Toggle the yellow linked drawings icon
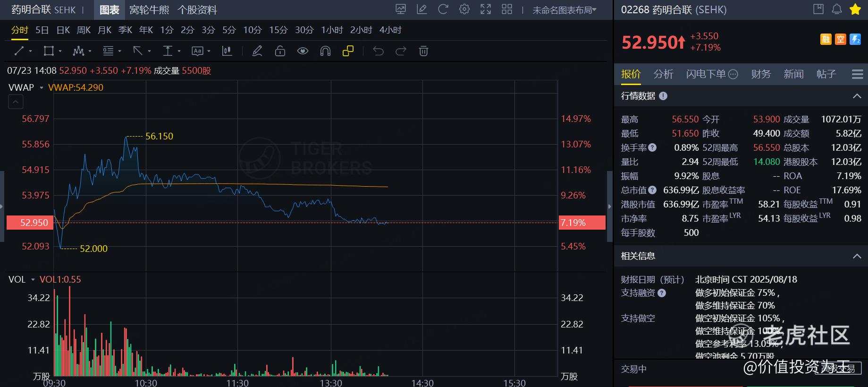The image size is (868, 387). (348, 51)
